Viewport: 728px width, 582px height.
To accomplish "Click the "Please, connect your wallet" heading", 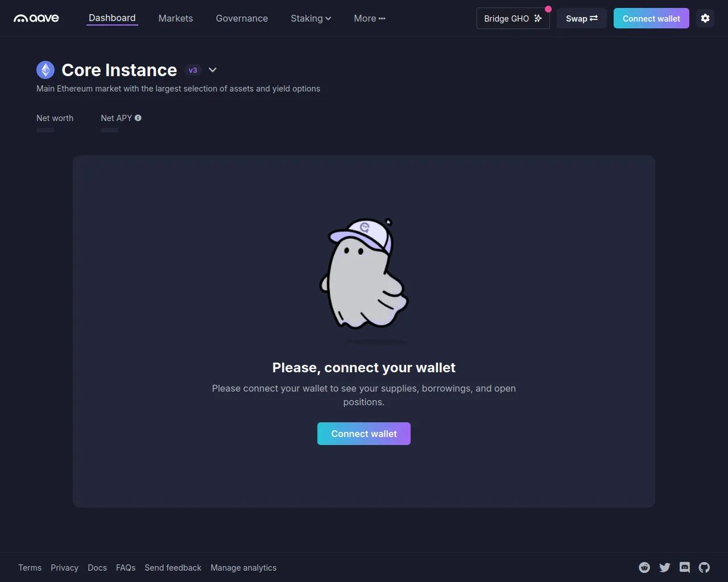I will coord(364,368).
